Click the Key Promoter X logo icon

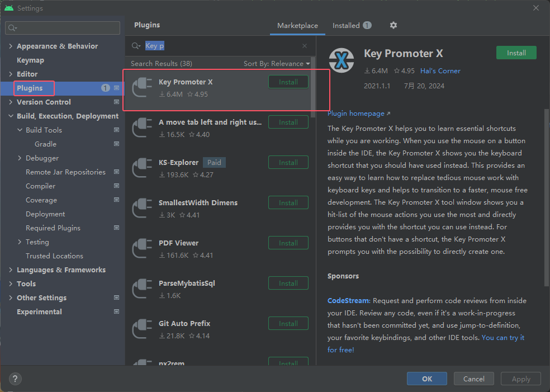[x=342, y=60]
